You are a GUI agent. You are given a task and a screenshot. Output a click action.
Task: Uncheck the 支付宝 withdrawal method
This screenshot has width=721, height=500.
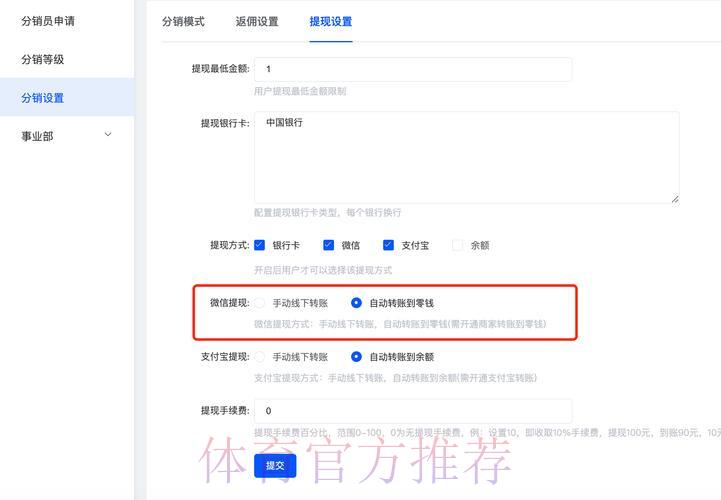click(388, 245)
